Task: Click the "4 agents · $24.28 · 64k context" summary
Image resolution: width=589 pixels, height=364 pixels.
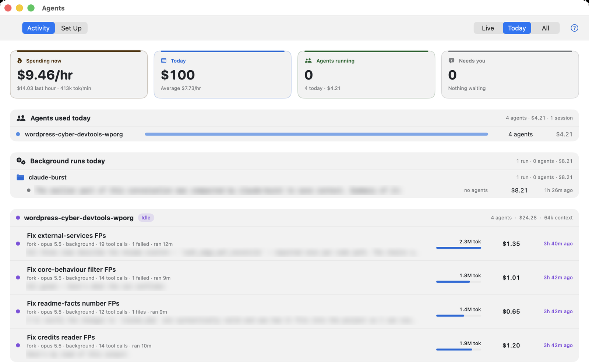Action: click(x=532, y=218)
